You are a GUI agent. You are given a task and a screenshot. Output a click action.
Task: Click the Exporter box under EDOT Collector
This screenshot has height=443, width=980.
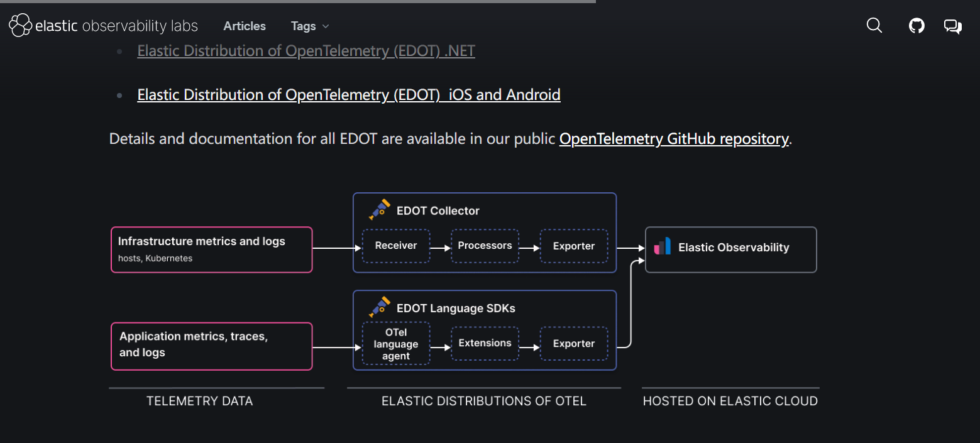pyautogui.click(x=574, y=246)
